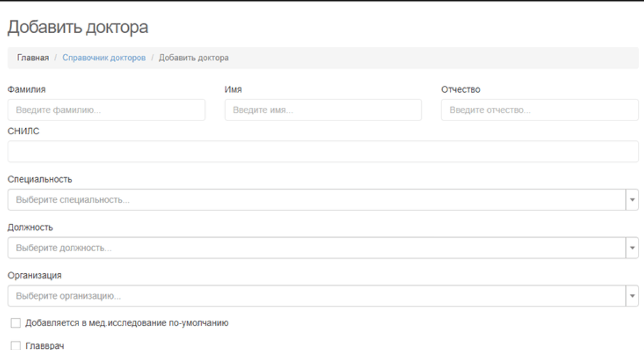Click into the Имя text field
Screen dimensions: 644x350
coord(323,110)
